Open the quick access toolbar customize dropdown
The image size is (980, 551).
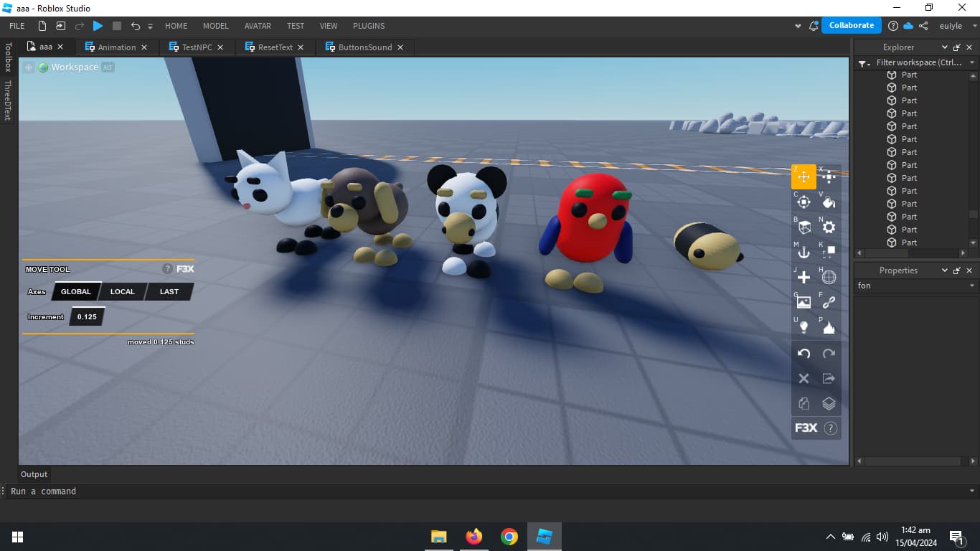click(x=151, y=27)
